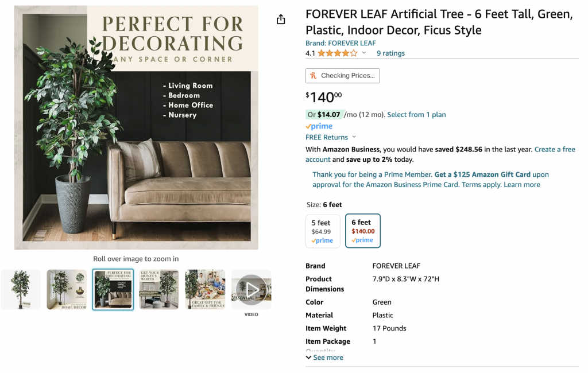Play the product video thumbnail
Viewport: 588px width, 373px height.
251,290
